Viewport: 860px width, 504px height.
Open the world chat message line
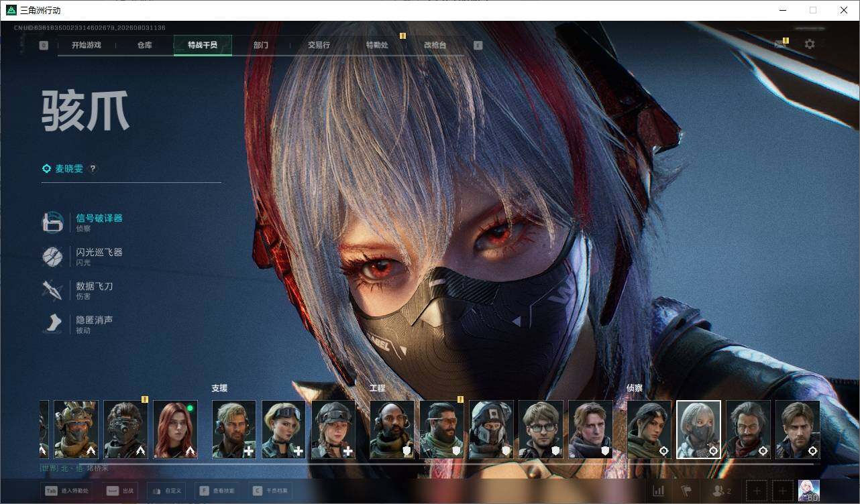pyautogui.click(x=74, y=468)
